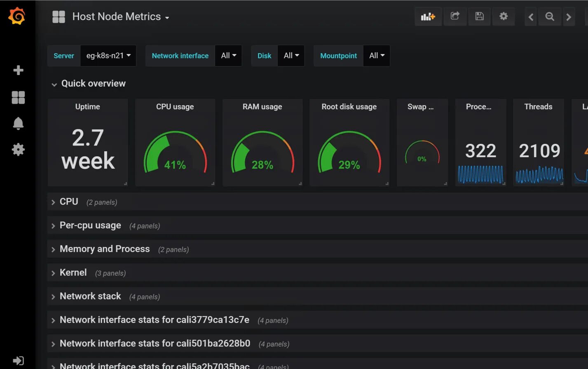Click the Server variable label
The width and height of the screenshot is (588, 369).
point(64,56)
